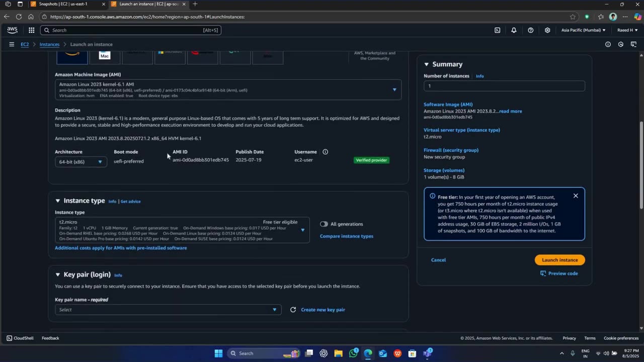
Task: Open the info panel icon under the region bar
Action: pos(608,44)
